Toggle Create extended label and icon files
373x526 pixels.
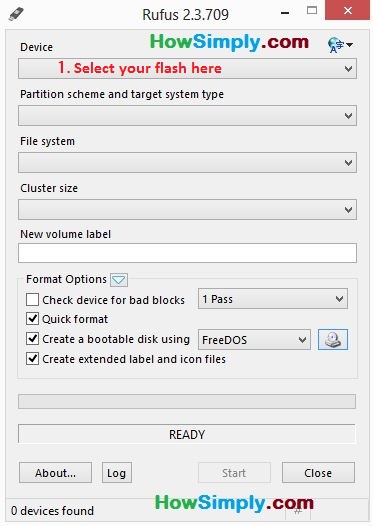click(33, 359)
